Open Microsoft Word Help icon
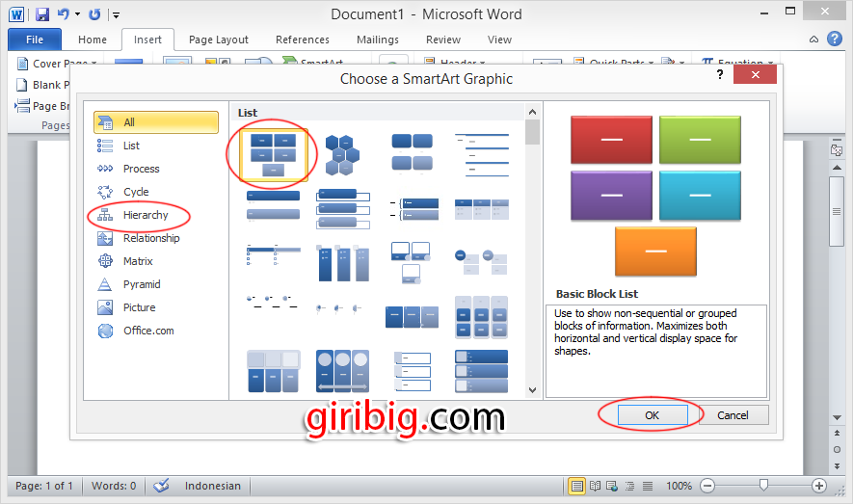 835,39
